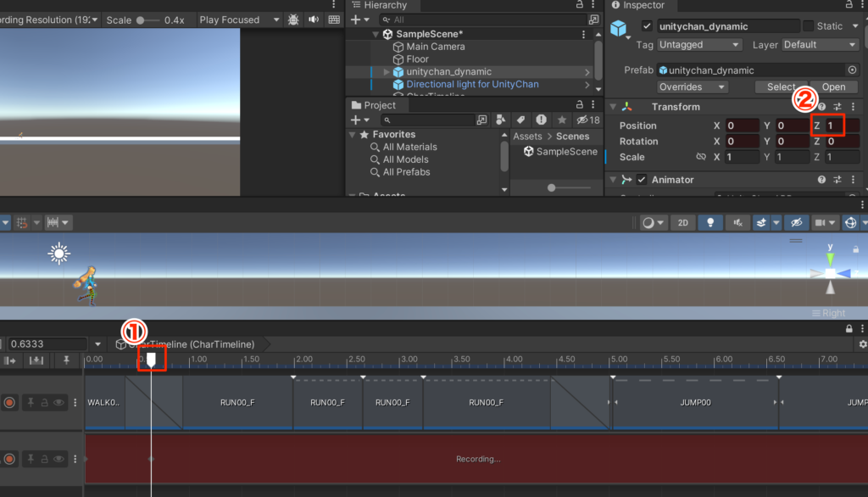
Task: Click the Search by Label tag icon in the Project panel
Action: pyautogui.click(x=521, y=120)
